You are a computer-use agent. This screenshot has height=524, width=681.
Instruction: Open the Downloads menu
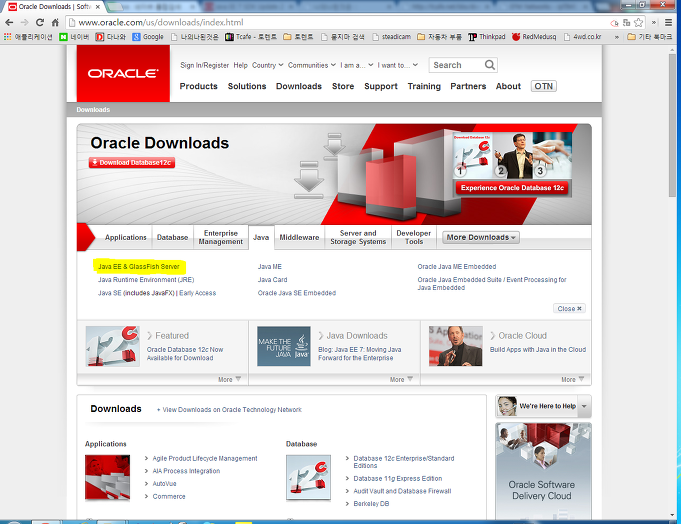click(x=299, y=86)
